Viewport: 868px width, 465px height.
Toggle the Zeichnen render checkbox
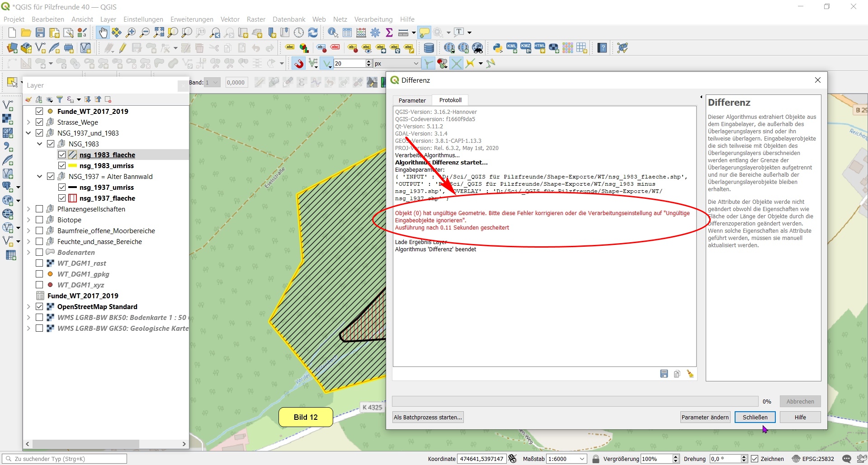(755, 459)
